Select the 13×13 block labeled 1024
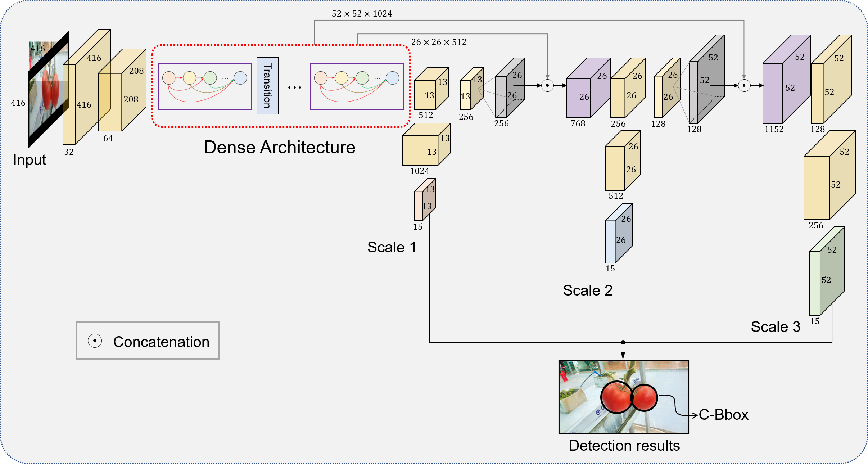Screen dimensions: 868x464 pyautogui.click(x=426, y=144)
